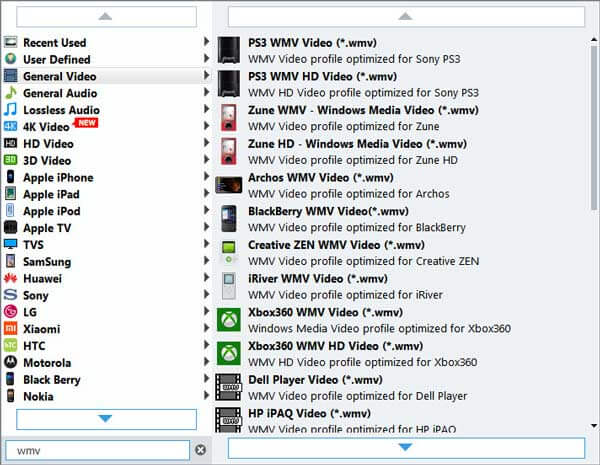Viewport: 600px width, 465px height.
Task: Select the General Video category
Action: pos(107,76)
